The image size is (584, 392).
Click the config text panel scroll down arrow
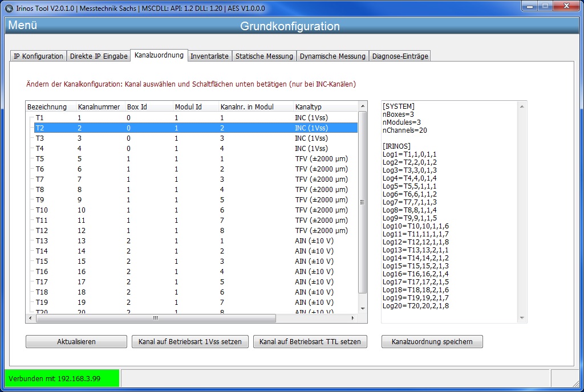point(522,317)
